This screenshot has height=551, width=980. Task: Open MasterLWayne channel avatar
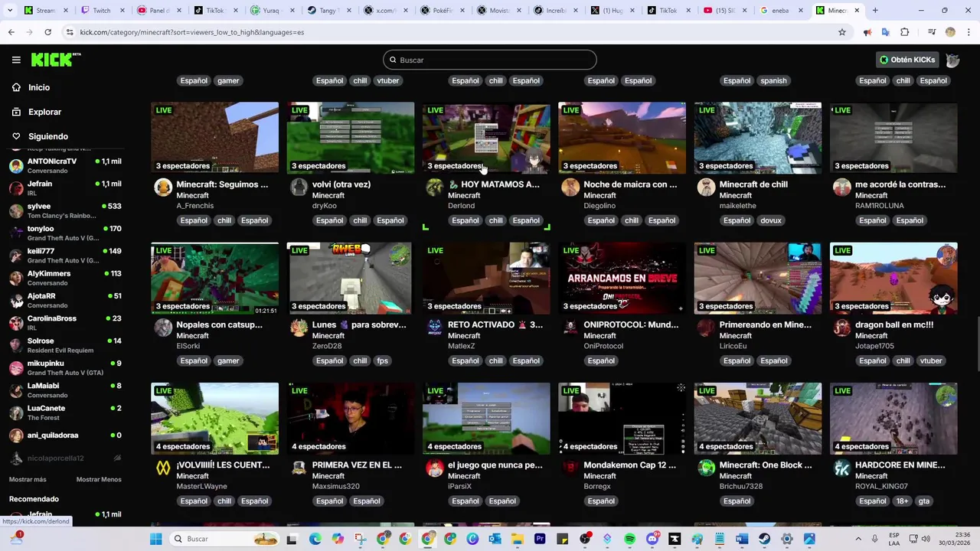pyautogui.click(x=163, y=468)
